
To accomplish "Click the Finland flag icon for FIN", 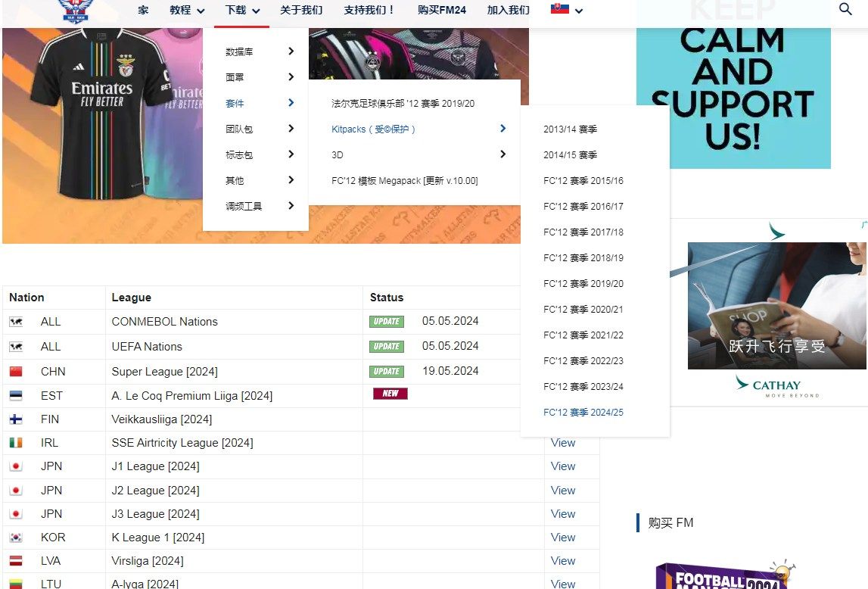I will 16,419.
